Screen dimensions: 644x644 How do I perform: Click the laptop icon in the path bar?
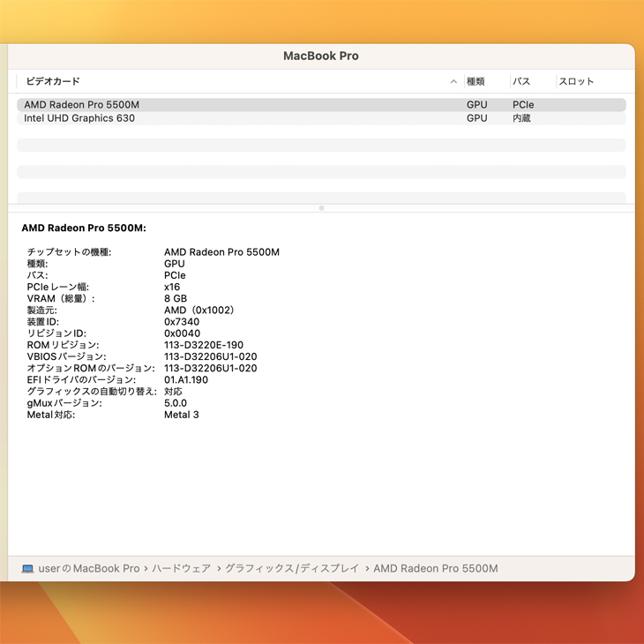coord(27,569)
